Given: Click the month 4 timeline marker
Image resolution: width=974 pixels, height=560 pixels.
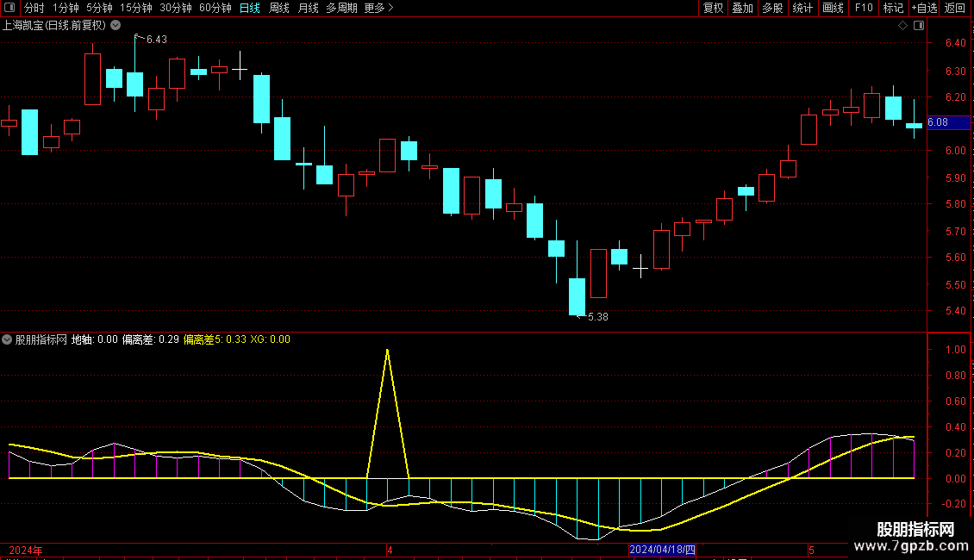Looking at the screenshot, I should pos(390,550).
